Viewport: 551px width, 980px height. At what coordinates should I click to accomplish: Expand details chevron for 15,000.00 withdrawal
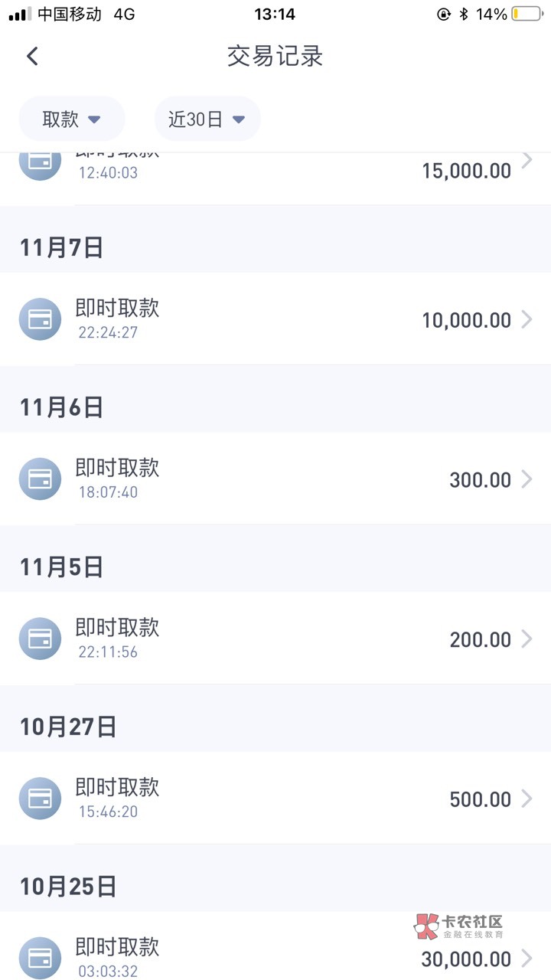click(x=527, y=161)
